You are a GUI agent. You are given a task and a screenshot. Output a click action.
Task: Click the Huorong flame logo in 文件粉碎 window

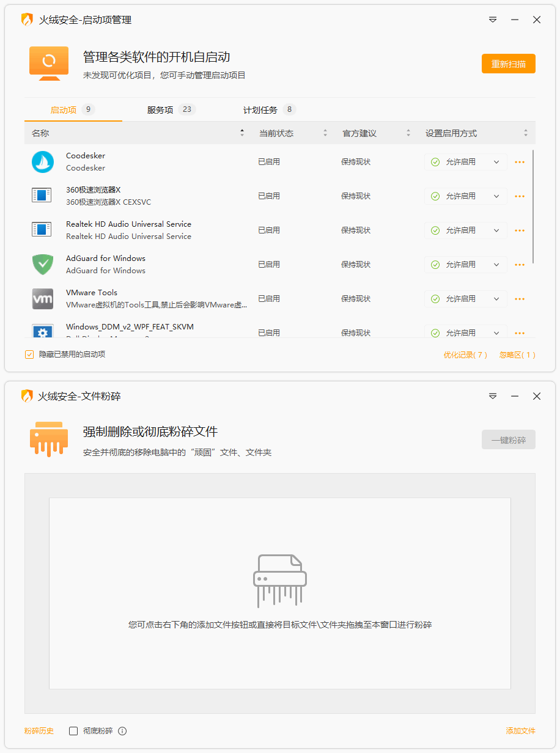(x=27, y=396)
